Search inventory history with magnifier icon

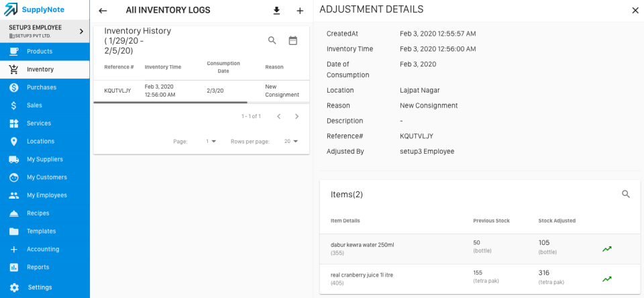click(x=272, y=40)
